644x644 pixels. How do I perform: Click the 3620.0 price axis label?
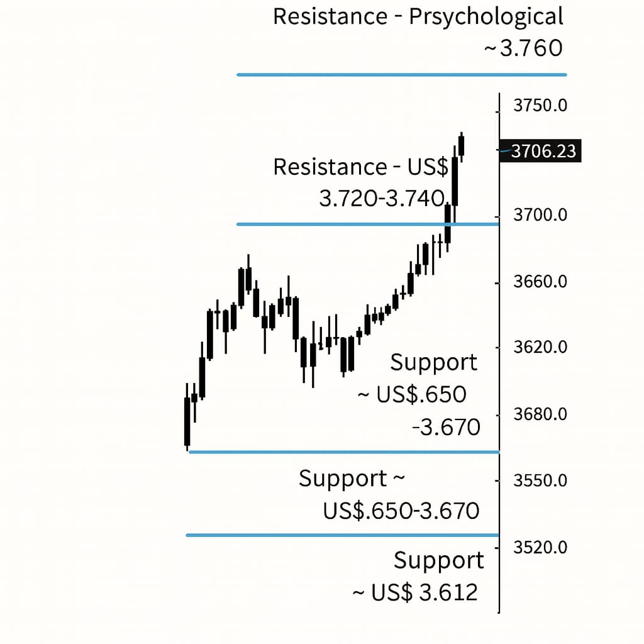pos(540,347)
